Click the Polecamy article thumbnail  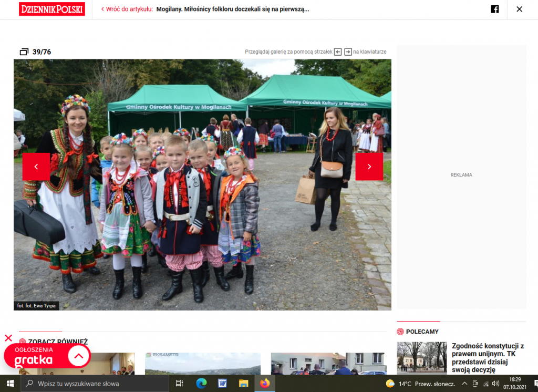421,358
